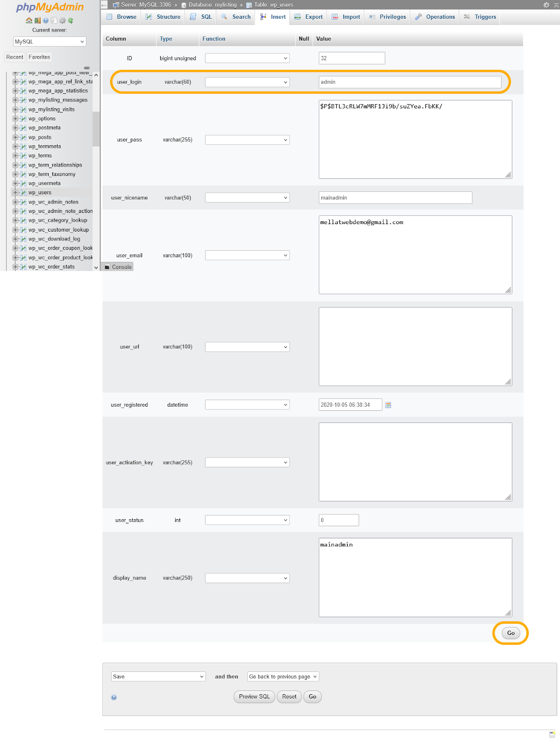Switch to the Structure tab
The width and height of the screenshot is (560, 747).
tap(163, 17)
